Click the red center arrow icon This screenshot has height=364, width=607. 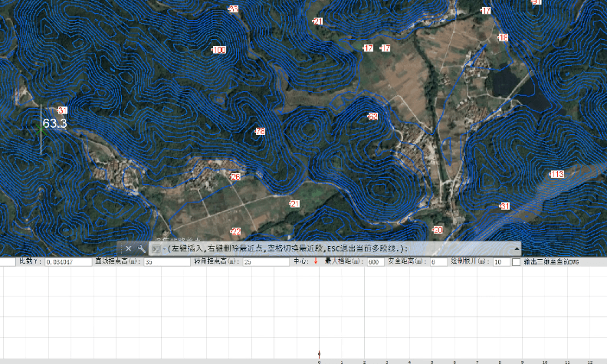pyautogui.click(x=315, y=261)
